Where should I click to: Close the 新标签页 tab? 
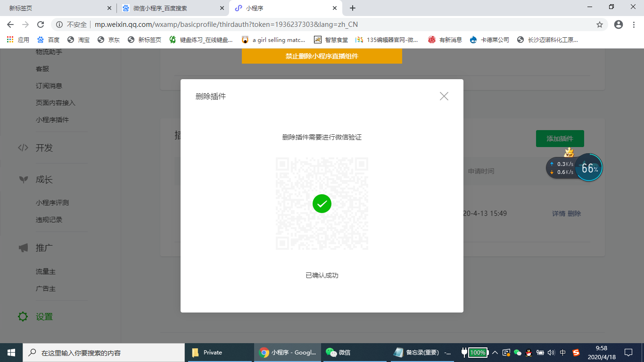click(x=109, y=8)
